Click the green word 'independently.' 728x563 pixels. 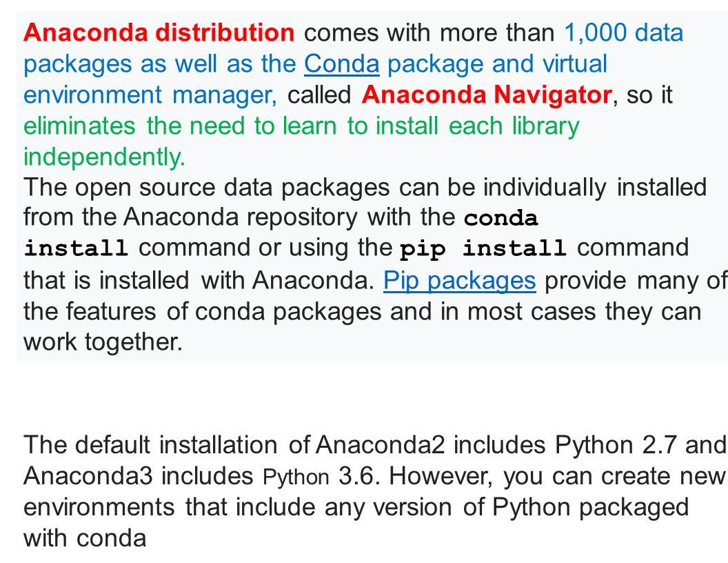(x=105, y=157)
